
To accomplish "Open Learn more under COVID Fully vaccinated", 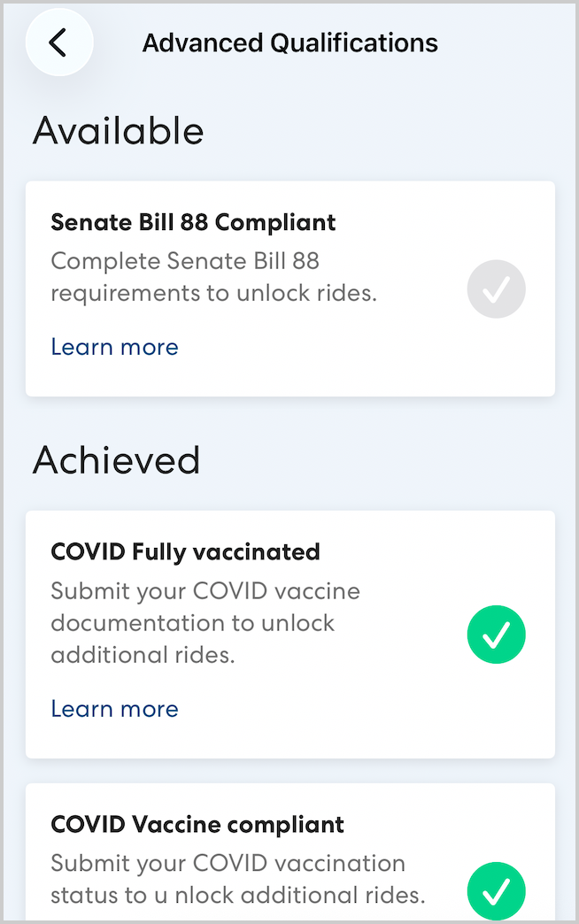I will click(x=114, y=709).
